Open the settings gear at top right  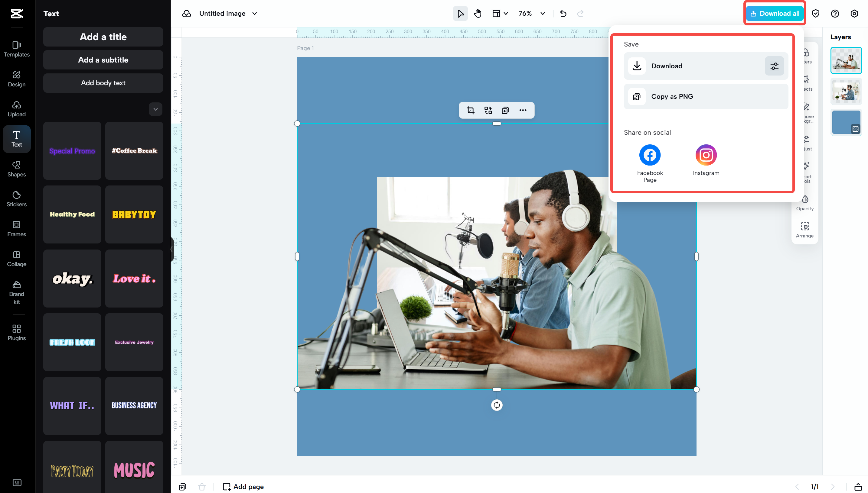click(x=854, y=14)
